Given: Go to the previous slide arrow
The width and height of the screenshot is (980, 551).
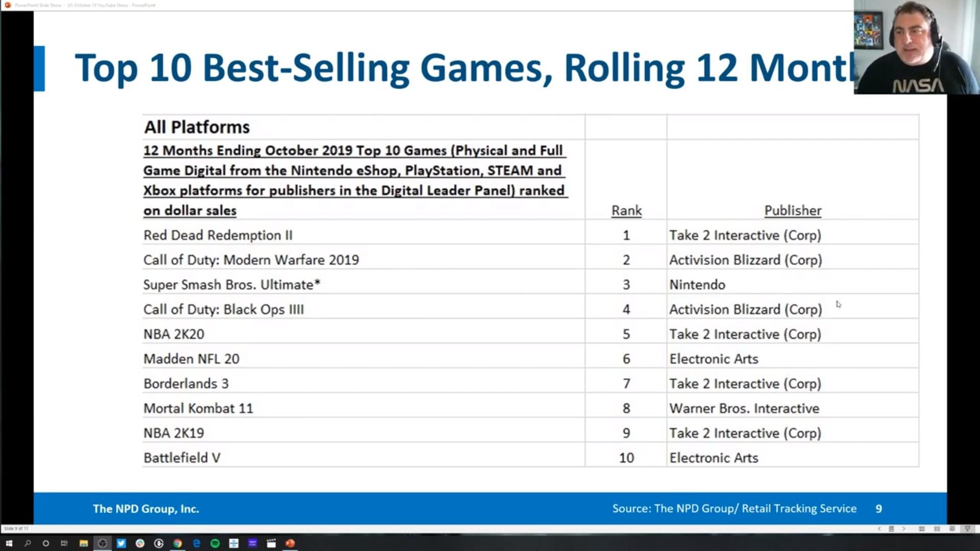Looking at the screenshot, I should pyautogui.click(x=879, y=529).
